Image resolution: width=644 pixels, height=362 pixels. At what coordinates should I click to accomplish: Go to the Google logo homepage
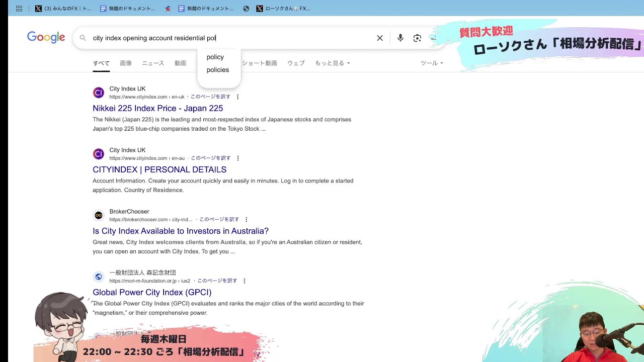[x=46, y=38]
